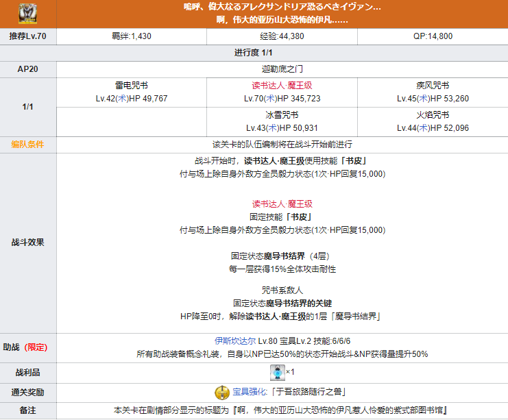The height and width of the screenshot is (420, 508).
Task: Click the HP 345,723 boss stat line
Action: [282, 99]
